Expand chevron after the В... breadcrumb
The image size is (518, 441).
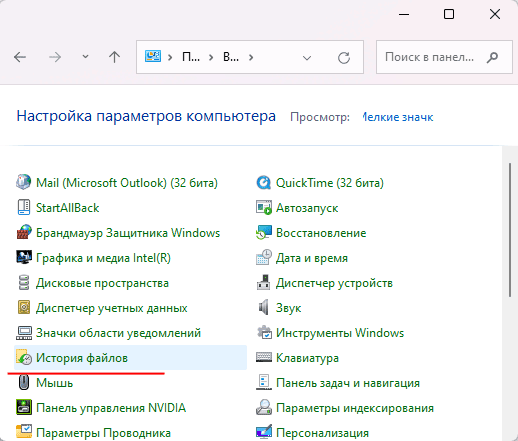coord(251,58)
